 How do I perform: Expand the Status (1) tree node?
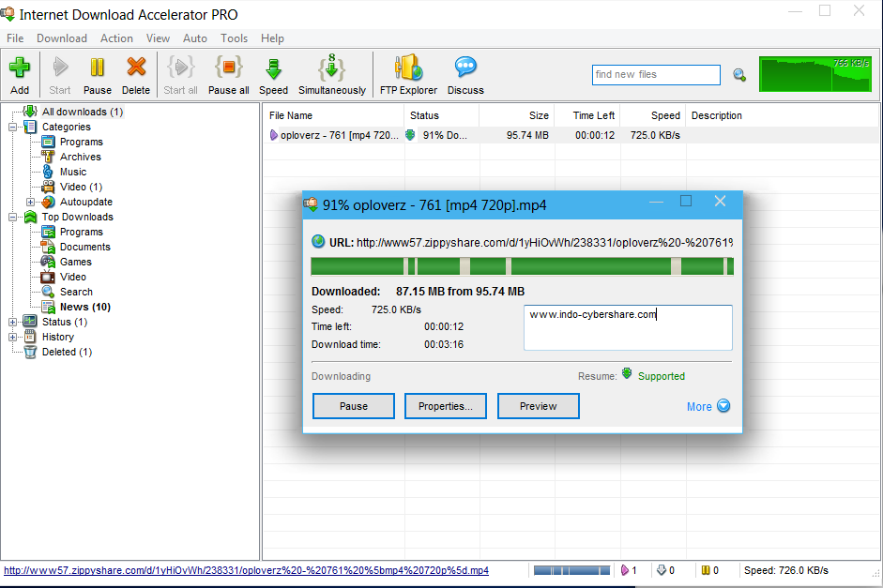(12, 322)
